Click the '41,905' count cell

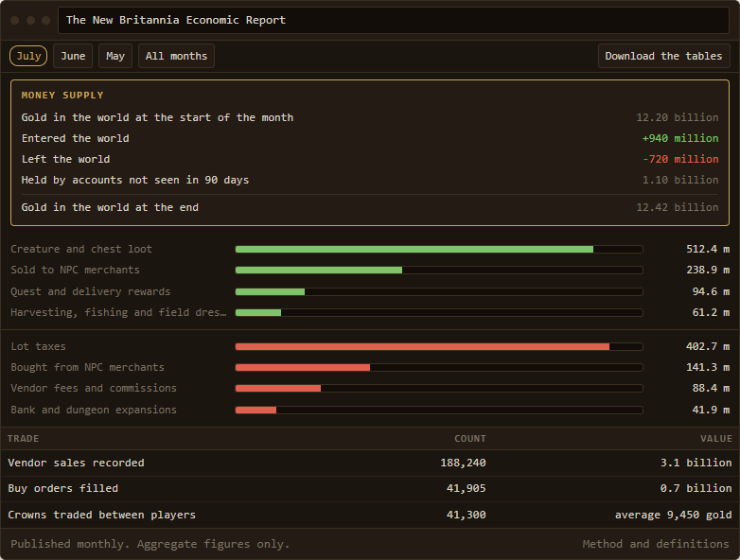(x=466, y=488)
